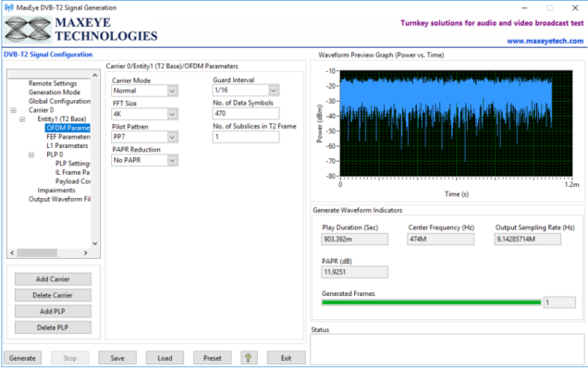The width and height of the screenshot is (588, 370).
Task: Click the Center Frequency value field
Action: (441, 240)
